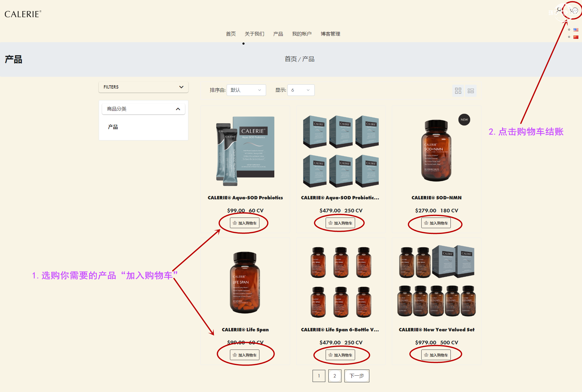Switch language with the US flag
582x392 pixels.
(x=576, y=29)
